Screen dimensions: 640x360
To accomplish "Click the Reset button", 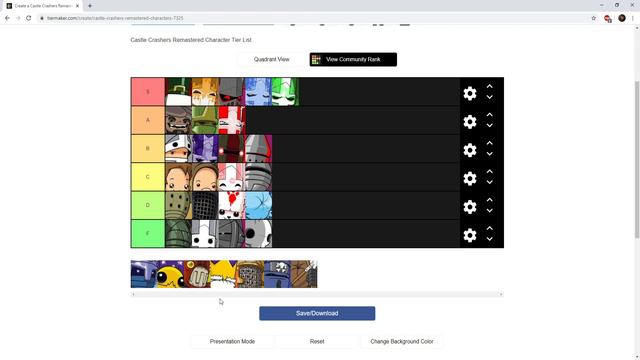I will tap(317, 341).
